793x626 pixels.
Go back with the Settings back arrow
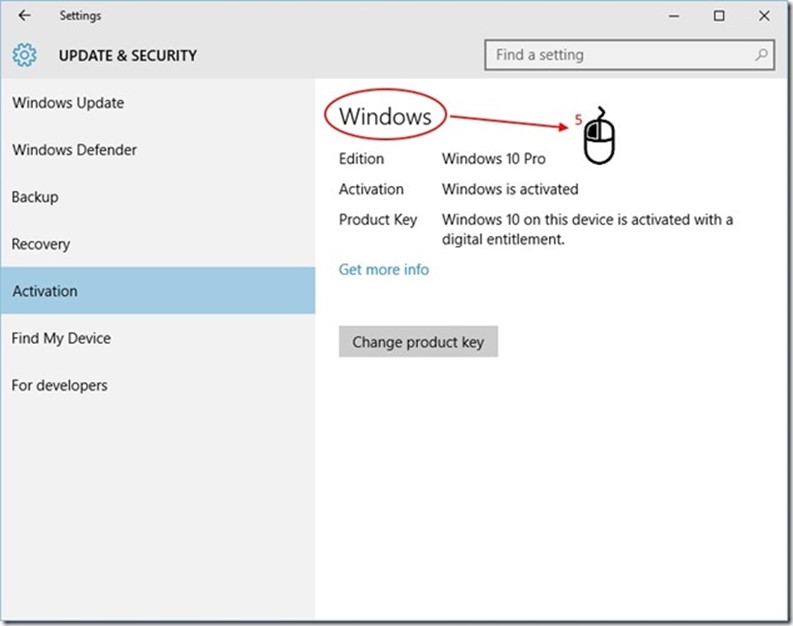click(24, 16)
